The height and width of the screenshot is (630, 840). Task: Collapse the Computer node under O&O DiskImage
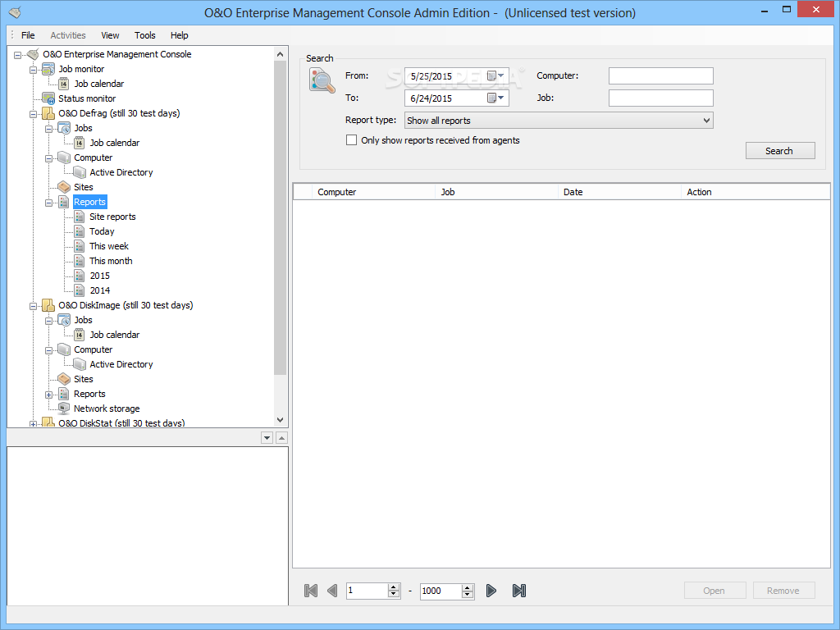(48, 350)
